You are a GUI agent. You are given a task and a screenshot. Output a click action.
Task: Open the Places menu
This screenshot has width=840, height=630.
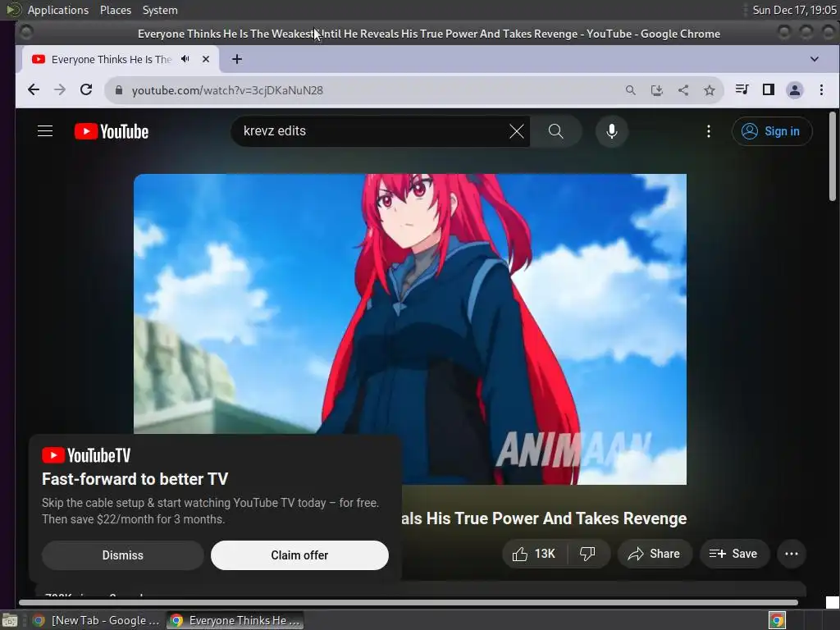click(115, 10)
